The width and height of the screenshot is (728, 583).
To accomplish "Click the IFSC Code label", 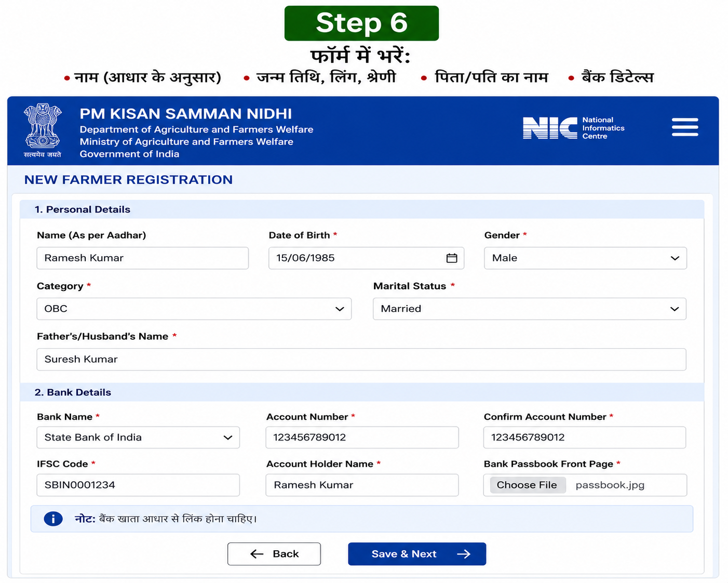I will pos(62,464).
